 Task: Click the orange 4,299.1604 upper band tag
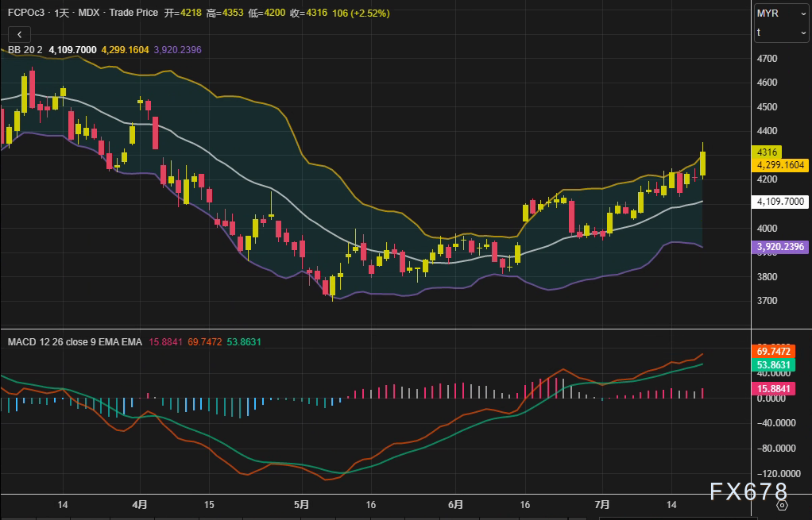[x=781, y=165]
